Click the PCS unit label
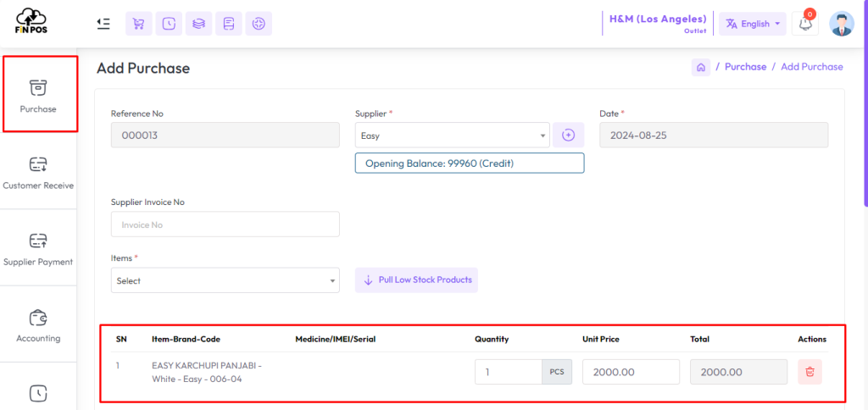The height and width of the screenshot is (410, 868). pos(557,372)
